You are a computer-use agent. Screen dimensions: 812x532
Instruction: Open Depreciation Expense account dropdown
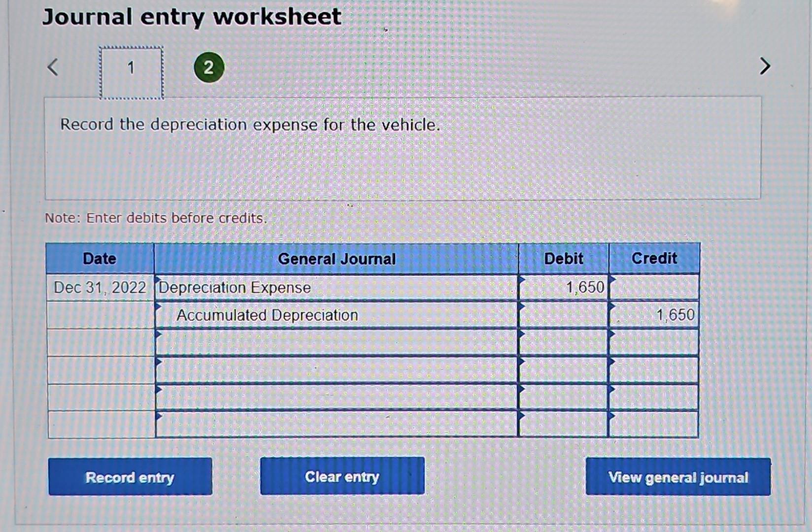coord(337,287)
